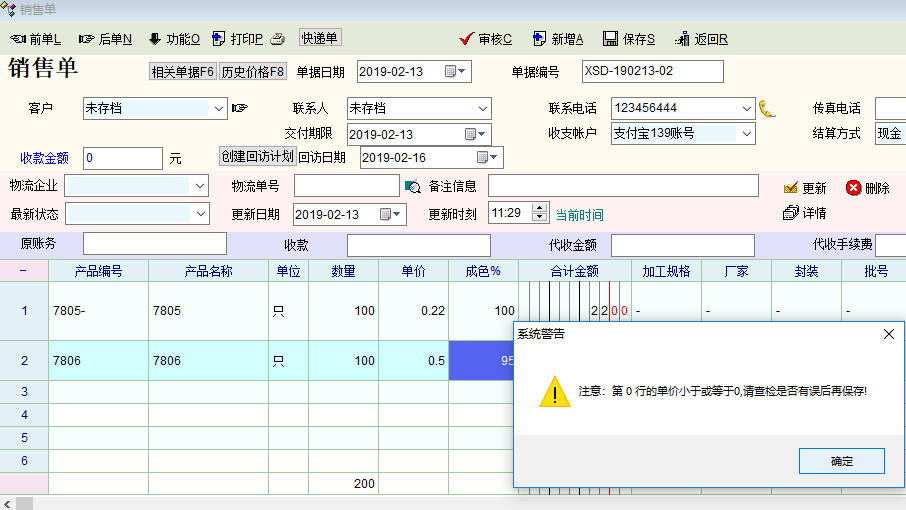
Task: Open the 功能 menu
Action: click(x=174, y=39)
